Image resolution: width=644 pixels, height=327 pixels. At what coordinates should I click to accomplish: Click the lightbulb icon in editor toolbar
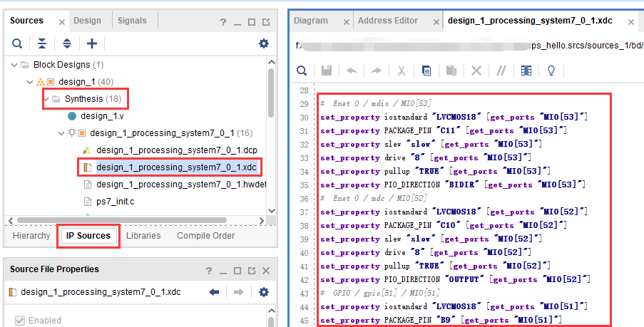(551, 71)
